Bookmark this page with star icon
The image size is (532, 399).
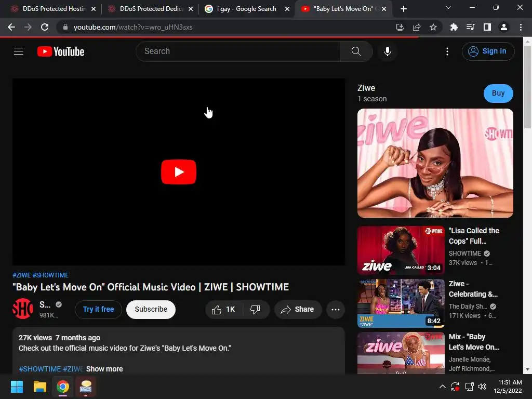[x=433, y=27]
